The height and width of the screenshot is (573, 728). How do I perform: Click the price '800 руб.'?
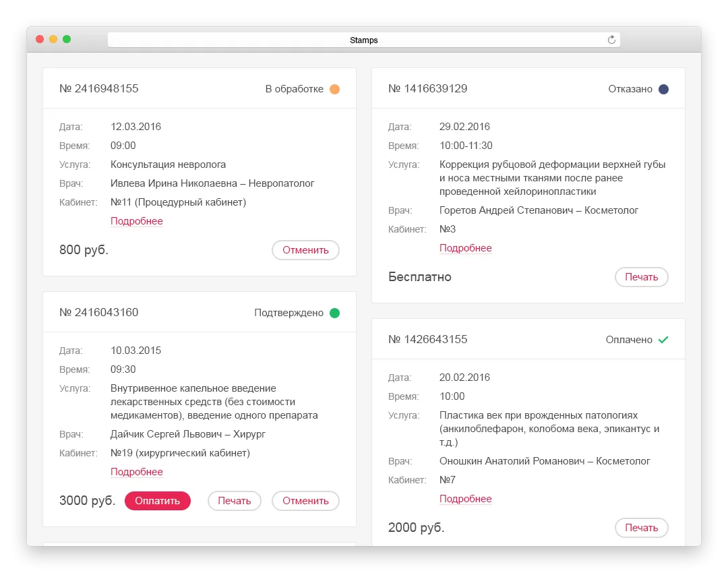[84, 250]
